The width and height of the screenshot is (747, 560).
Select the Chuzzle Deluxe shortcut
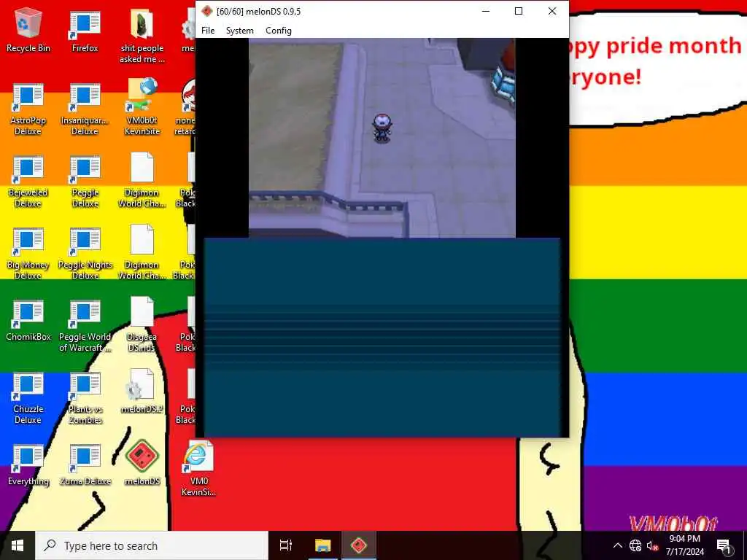click(28, 398)
